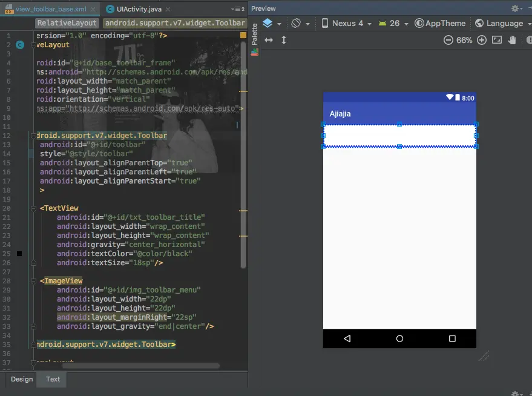The image size is (532, 396).
Task: Click the black color swatch on line 25
Action: click(19, 254)
